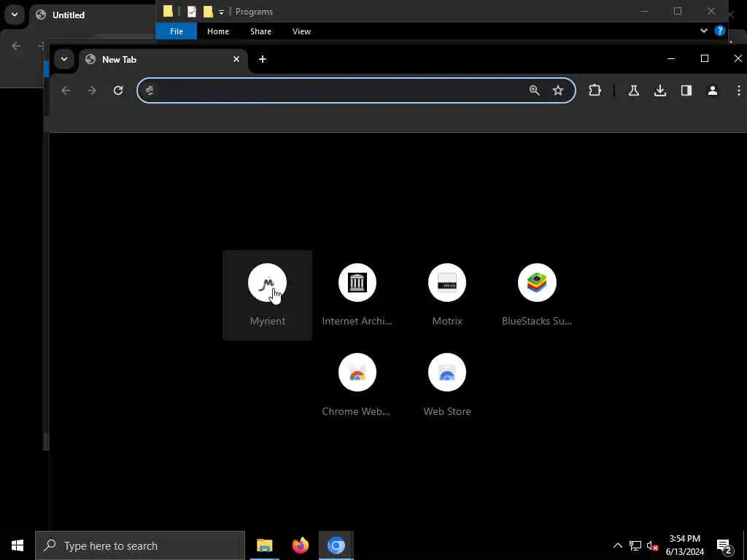
Task: Open the profile avatar menu
Action: pos(712,90)
